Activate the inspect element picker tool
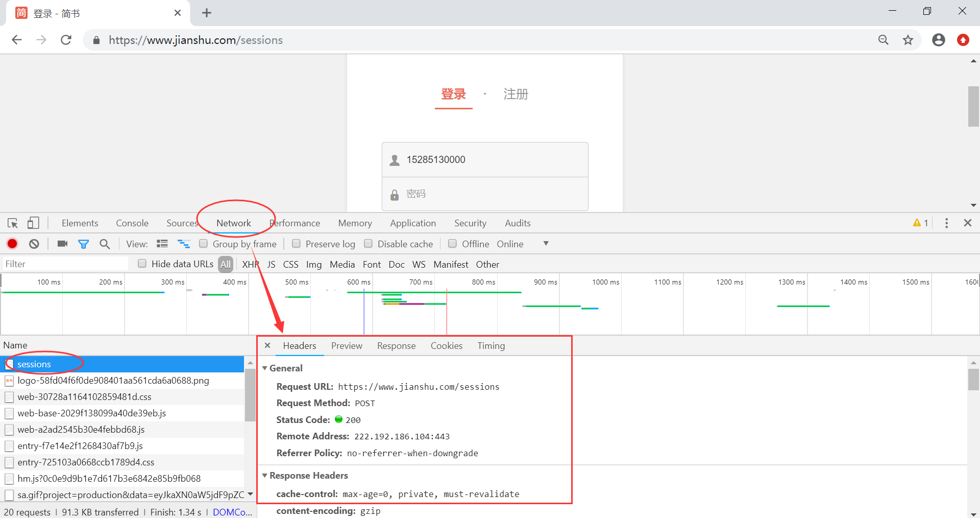Image resolution: width=980 pixels, height=518 pixels. (13, 223)
